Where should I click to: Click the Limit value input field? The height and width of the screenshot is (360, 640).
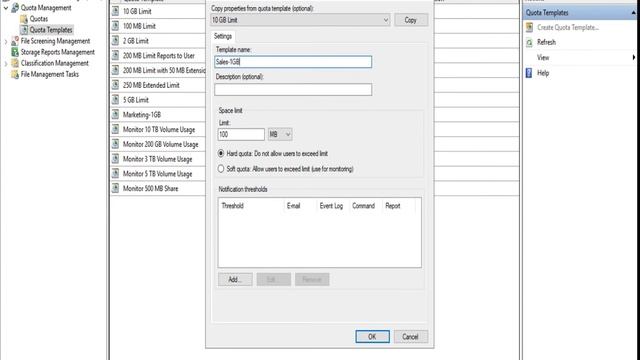(x=241, y=134)
